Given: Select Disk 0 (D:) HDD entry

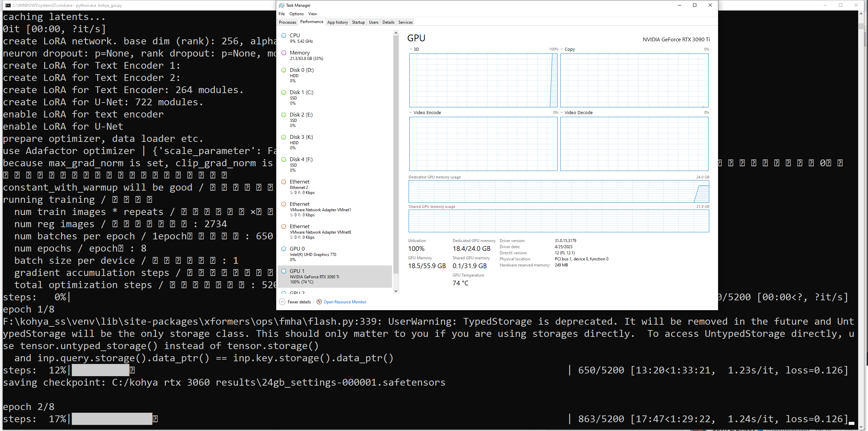Looking at the screenshot, I should click(335, 75).
